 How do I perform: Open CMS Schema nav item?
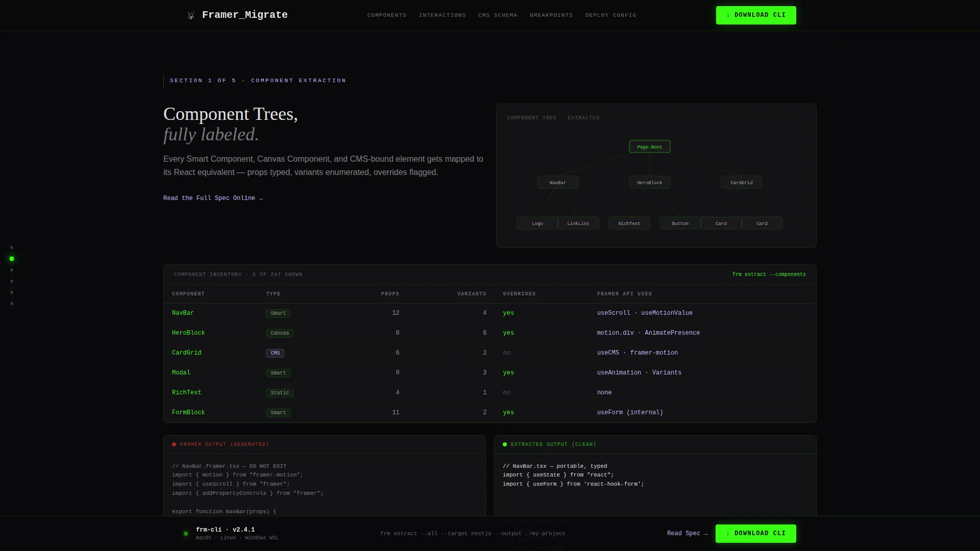(x=498, y=15)
